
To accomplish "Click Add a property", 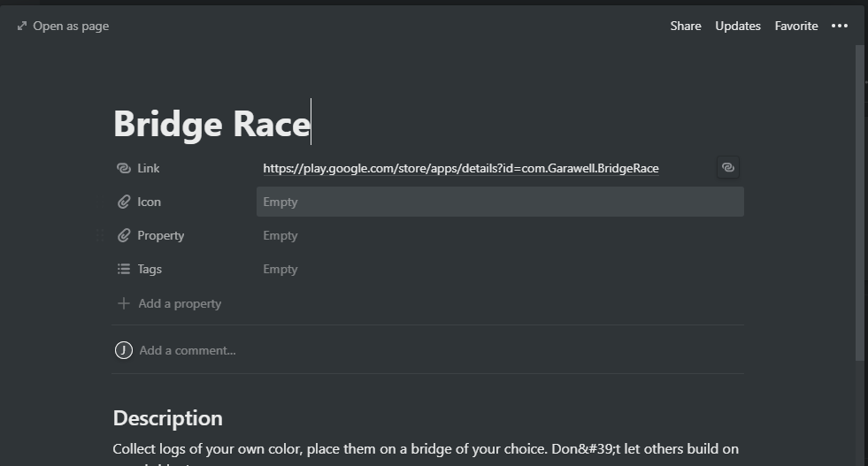I will tap(180, 303).
